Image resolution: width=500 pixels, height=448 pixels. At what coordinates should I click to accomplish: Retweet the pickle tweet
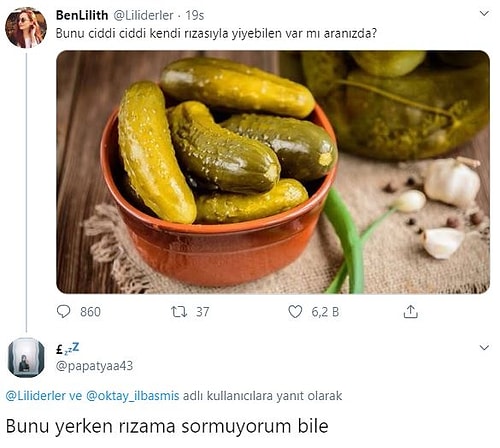[x=179, y=312]
